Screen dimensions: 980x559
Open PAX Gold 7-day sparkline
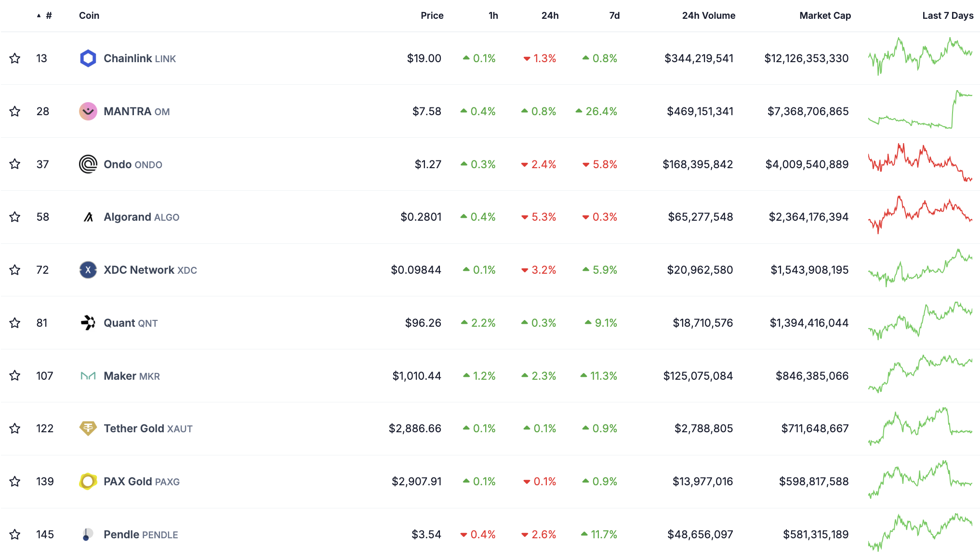(x=920, y=479)
